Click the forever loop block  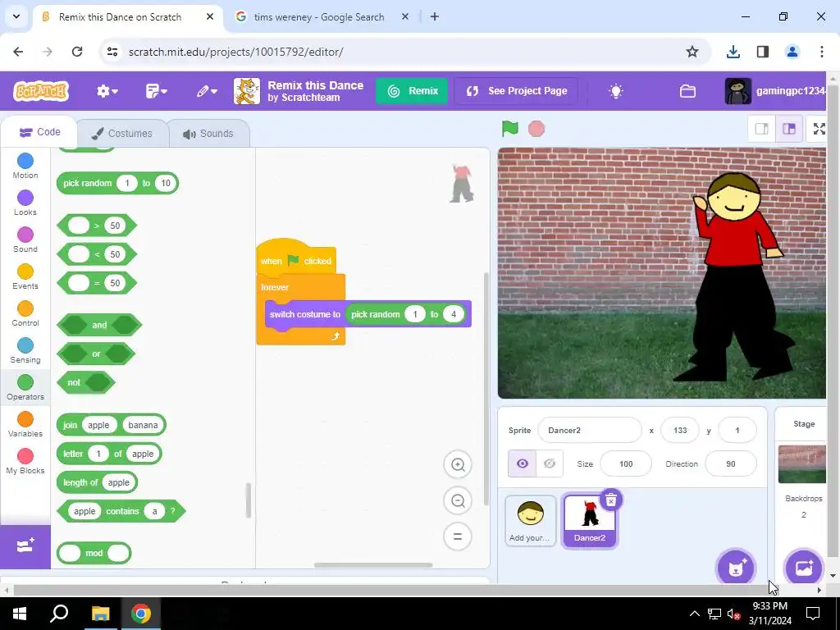(x=275, y=288)
